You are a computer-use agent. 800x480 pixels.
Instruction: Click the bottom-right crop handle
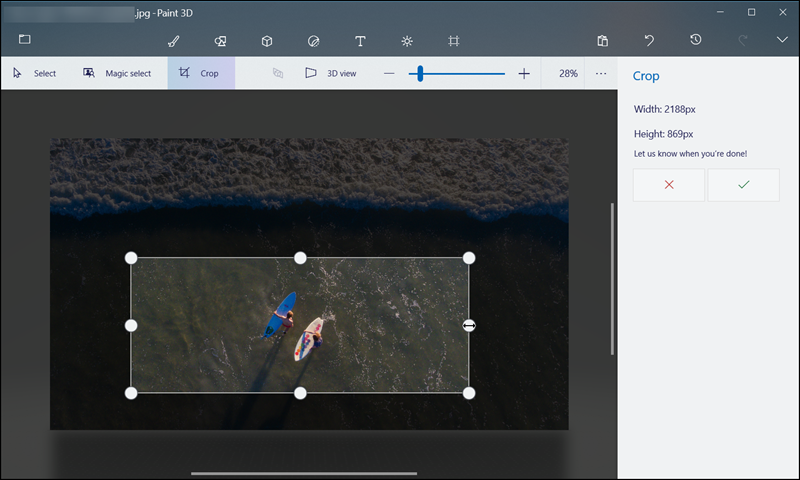coord(469,393)
